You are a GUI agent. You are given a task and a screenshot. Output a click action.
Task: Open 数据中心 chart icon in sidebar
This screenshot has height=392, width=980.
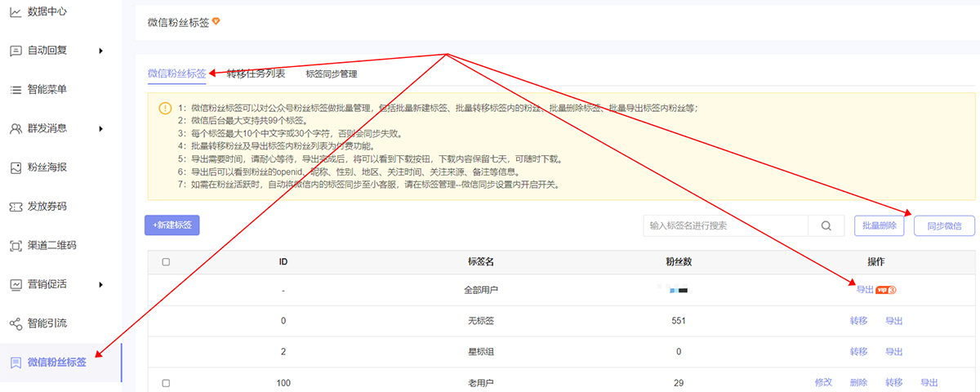point(16,11)
